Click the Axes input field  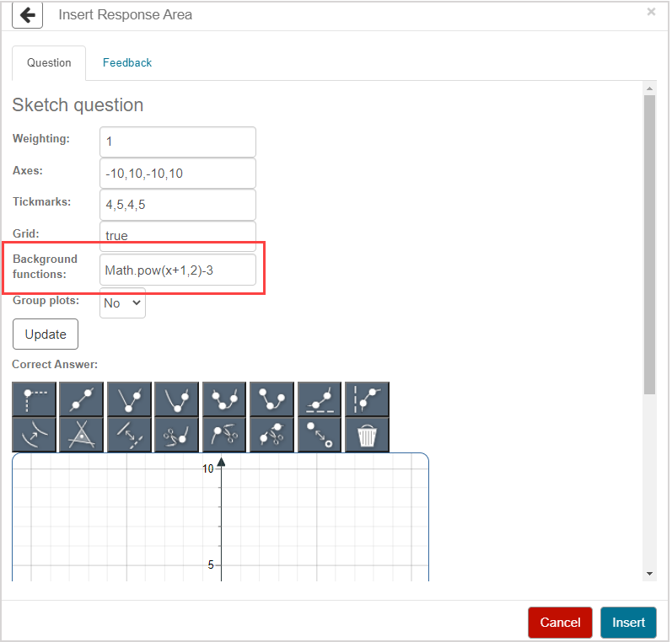click(x=177, y=174)
